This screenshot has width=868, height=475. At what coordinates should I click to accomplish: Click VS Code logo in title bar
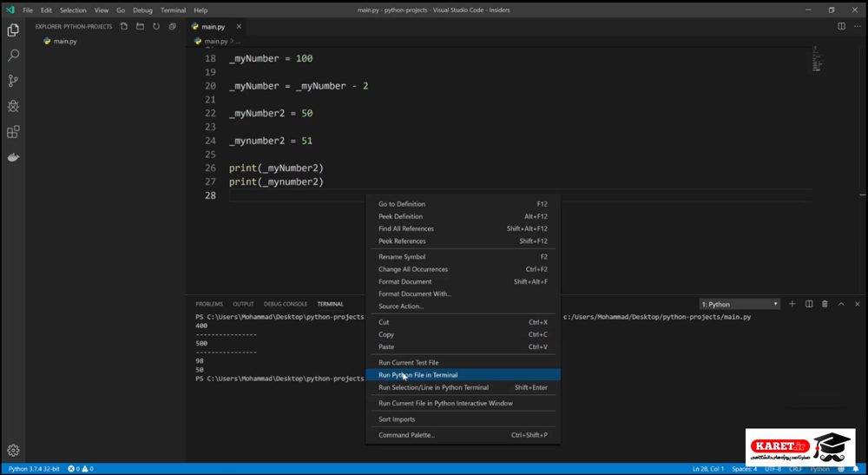(x=10, y=10)
